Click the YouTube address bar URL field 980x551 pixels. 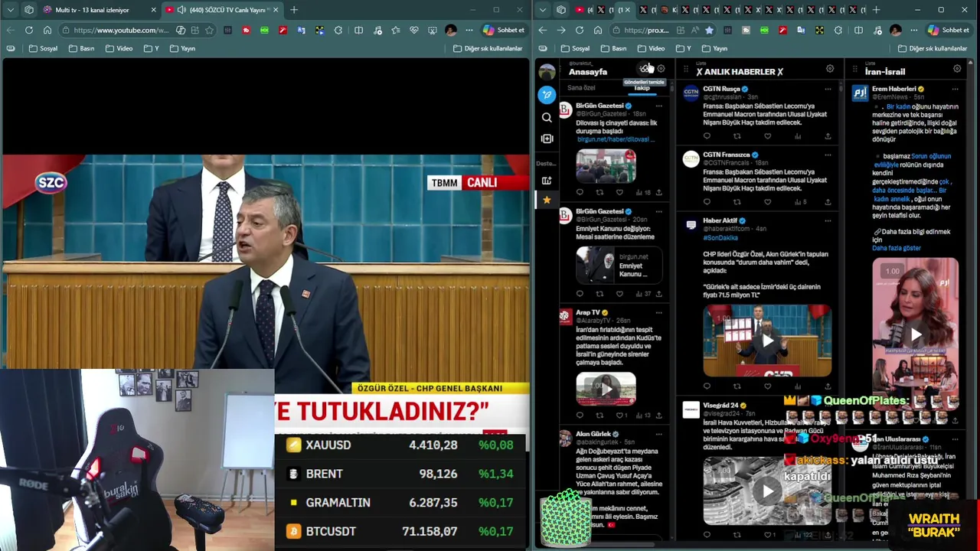click(121, 30)
